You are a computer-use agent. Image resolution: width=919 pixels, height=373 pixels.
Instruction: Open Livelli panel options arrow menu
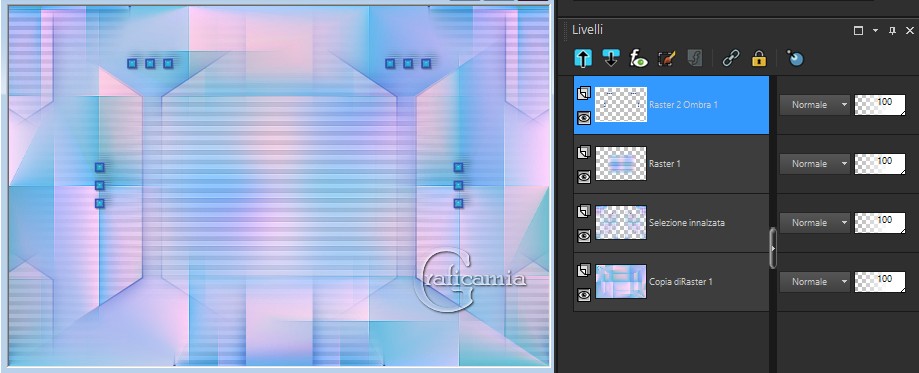click(x=876, y=30)
